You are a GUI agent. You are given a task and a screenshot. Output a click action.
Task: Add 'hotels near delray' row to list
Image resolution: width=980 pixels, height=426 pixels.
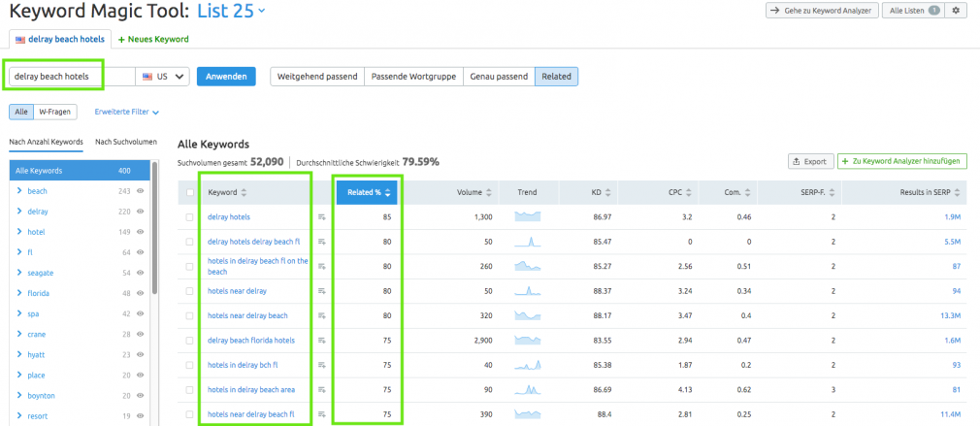(x=322, y=290)
